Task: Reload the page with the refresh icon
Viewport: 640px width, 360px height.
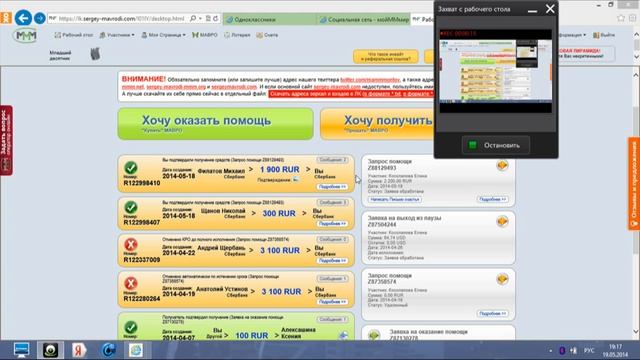Action: click(x=216, y=18)
